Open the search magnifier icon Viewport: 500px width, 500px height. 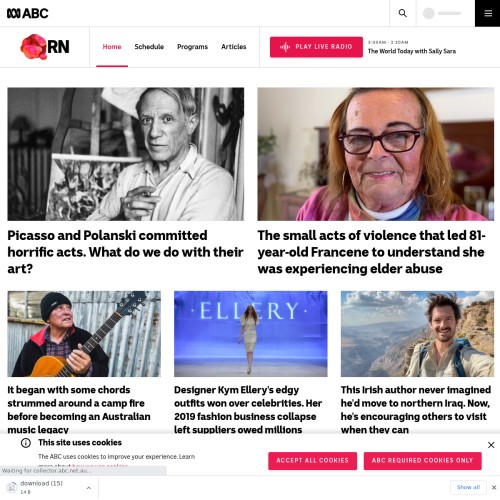[403, 13]
